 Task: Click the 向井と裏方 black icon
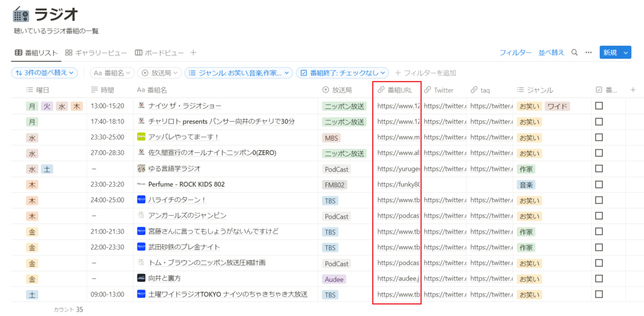pyautogui.click(x=142, y=278)
